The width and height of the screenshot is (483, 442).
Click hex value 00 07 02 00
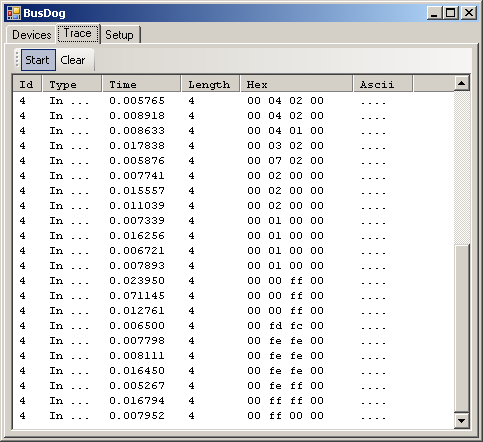click(x=285, y=161)
